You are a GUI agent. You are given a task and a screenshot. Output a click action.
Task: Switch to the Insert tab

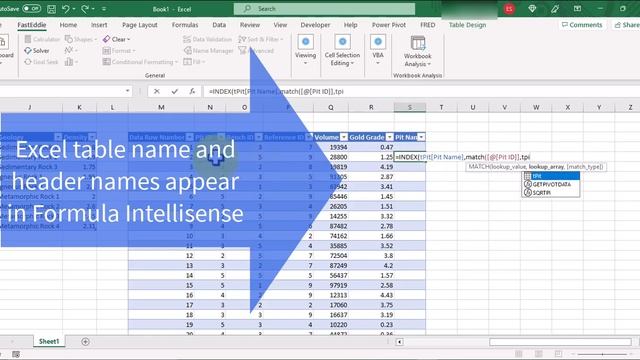pyautogui.click(x=99, y=25)
